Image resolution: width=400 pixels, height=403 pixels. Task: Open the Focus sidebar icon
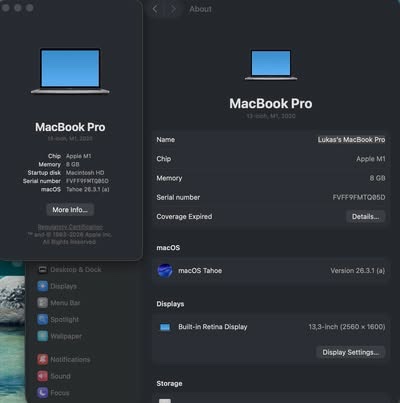tap(42, 393)
